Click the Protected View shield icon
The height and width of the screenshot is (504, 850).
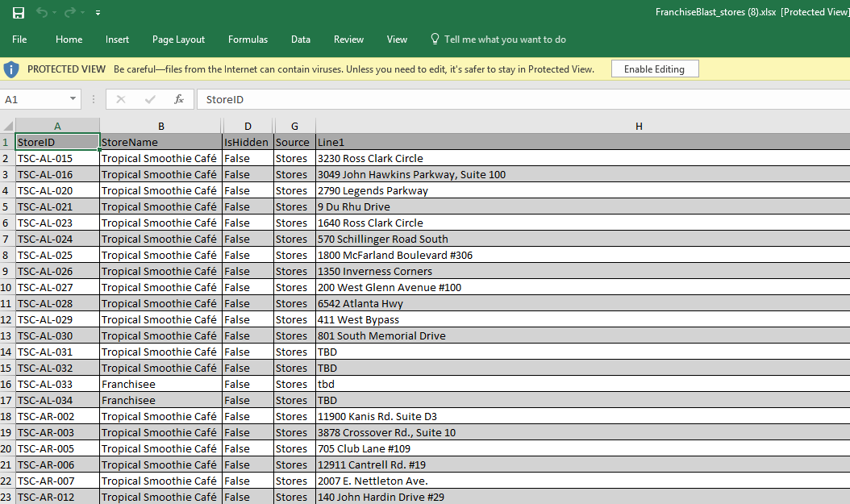11,69
